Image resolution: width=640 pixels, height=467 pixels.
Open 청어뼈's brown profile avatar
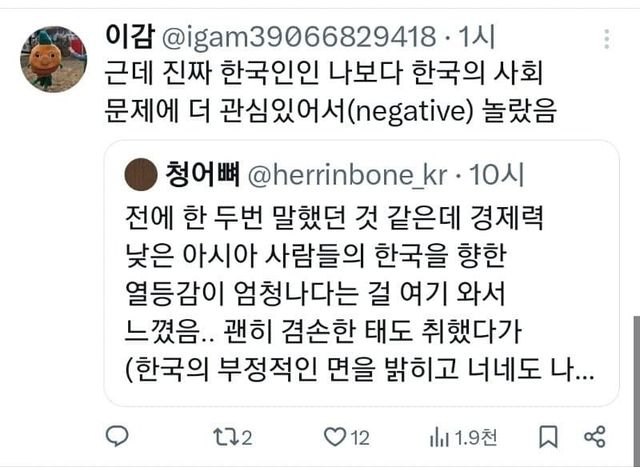point(141,174)
